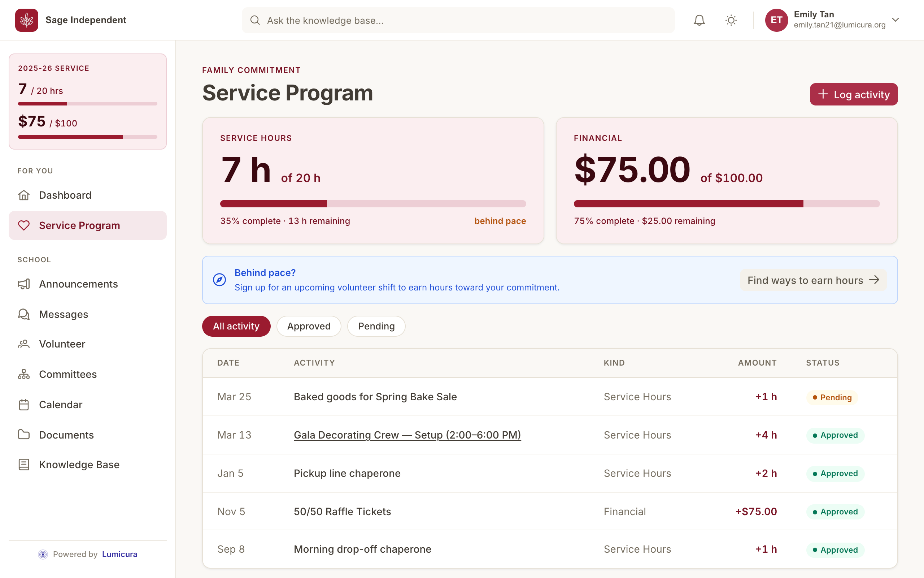Select 50/50 Raffle Tickets activity
The image size is (924, 578).
pyautogui.click(x=342, y=512)
